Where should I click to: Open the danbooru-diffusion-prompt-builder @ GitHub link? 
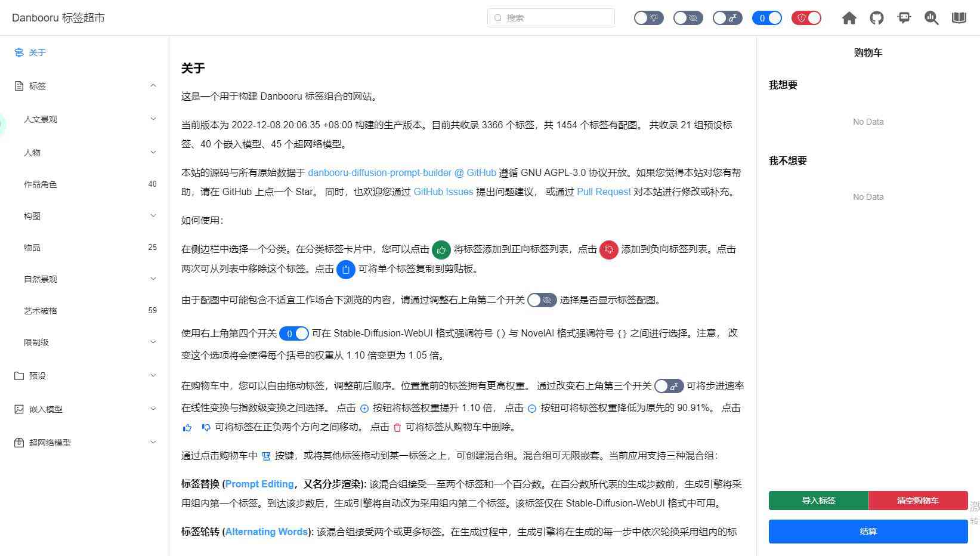pyautogui.click(x=402, y=173)
